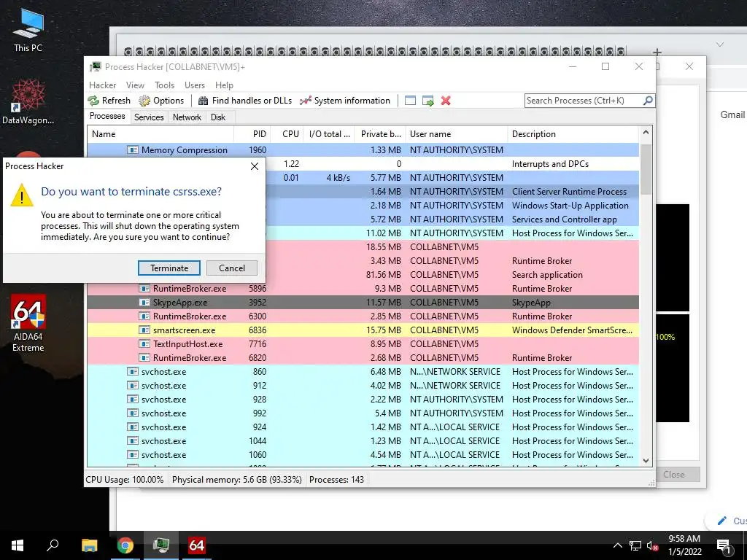747x560 pixels.
Task: Click the Gmail link in browser
Action: pyautogui.click(x=732, y=114)
